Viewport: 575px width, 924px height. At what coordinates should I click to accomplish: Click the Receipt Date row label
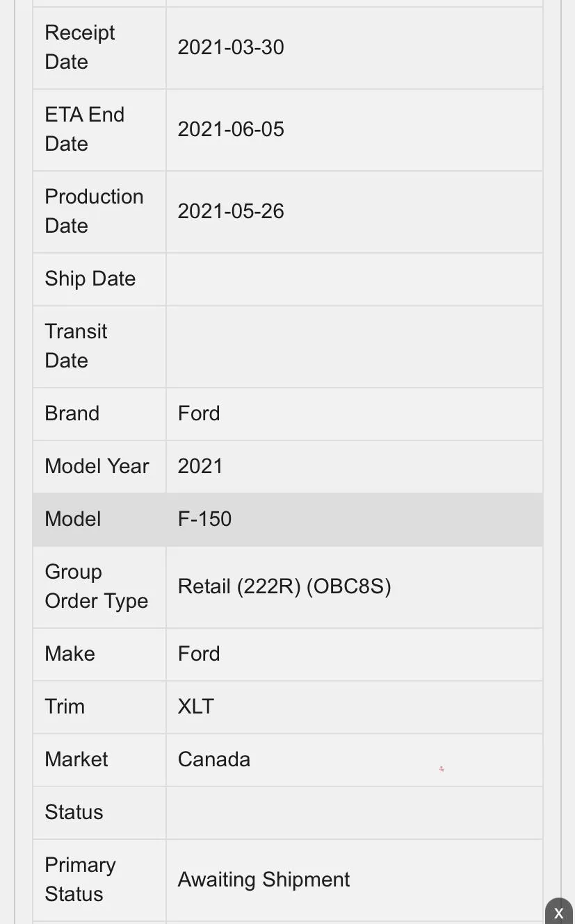pyautogui.click(x=80, y=47)
